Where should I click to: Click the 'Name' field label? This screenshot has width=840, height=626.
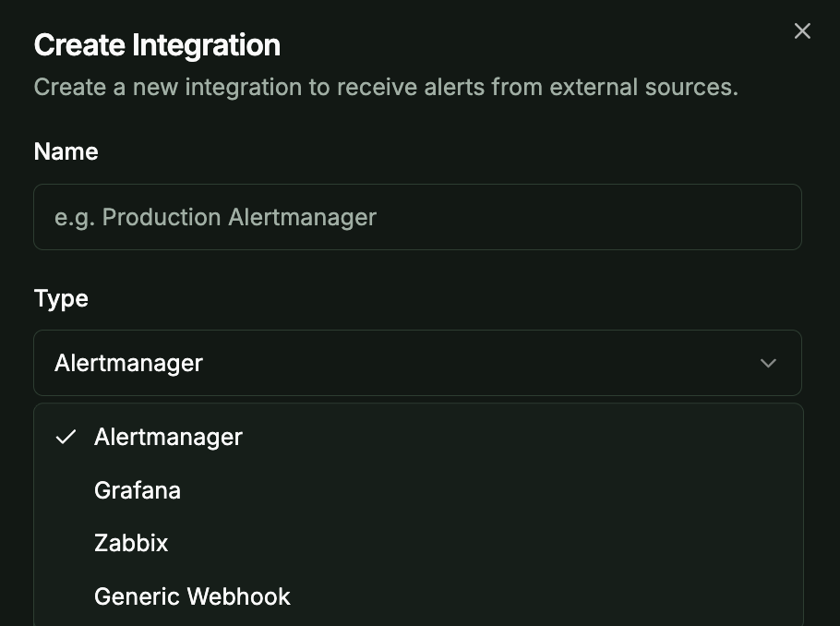point(66,151)
